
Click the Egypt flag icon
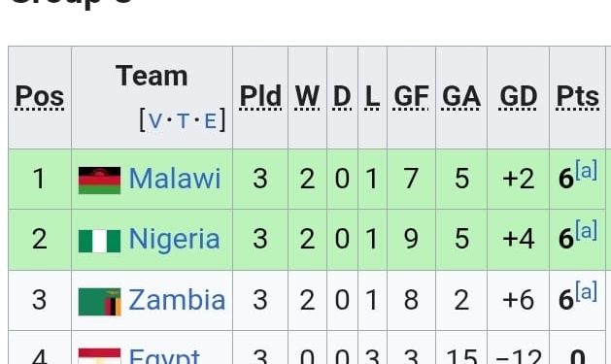click(99, 356)
